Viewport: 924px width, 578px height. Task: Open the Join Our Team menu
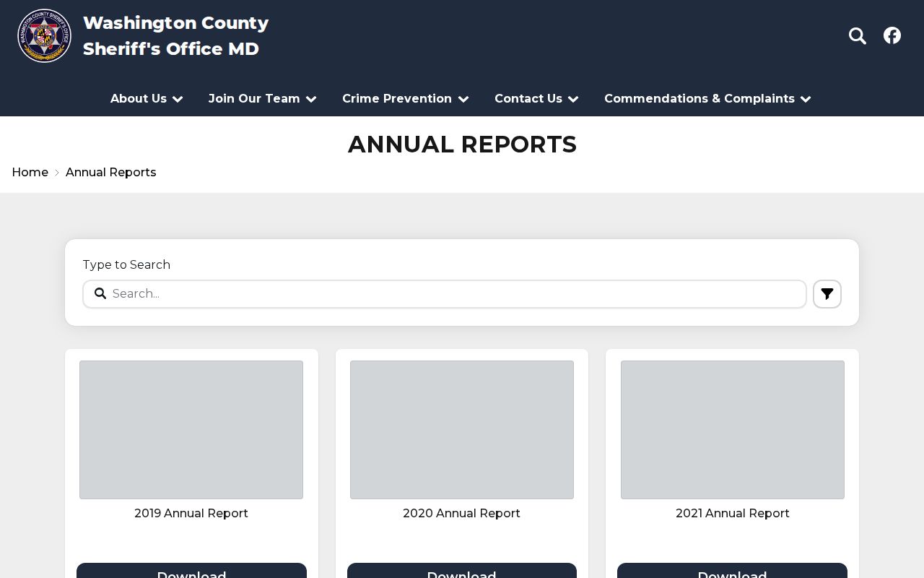click(254, 99)
